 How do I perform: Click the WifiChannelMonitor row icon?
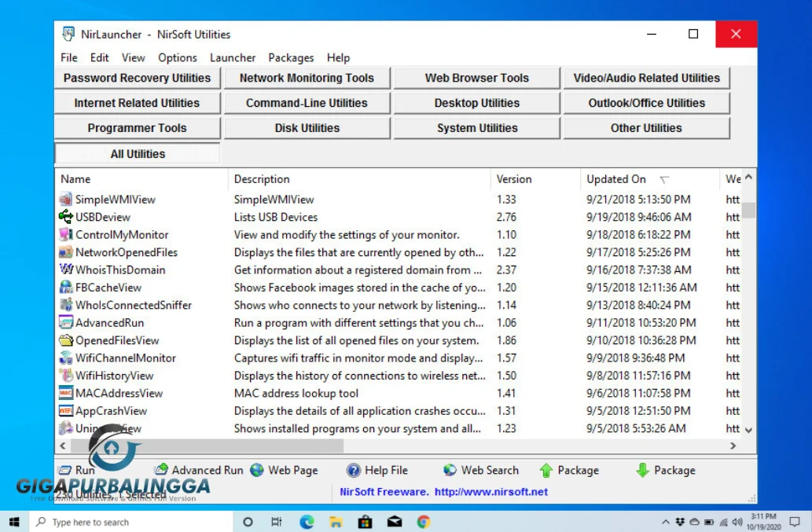pos(66,358)
